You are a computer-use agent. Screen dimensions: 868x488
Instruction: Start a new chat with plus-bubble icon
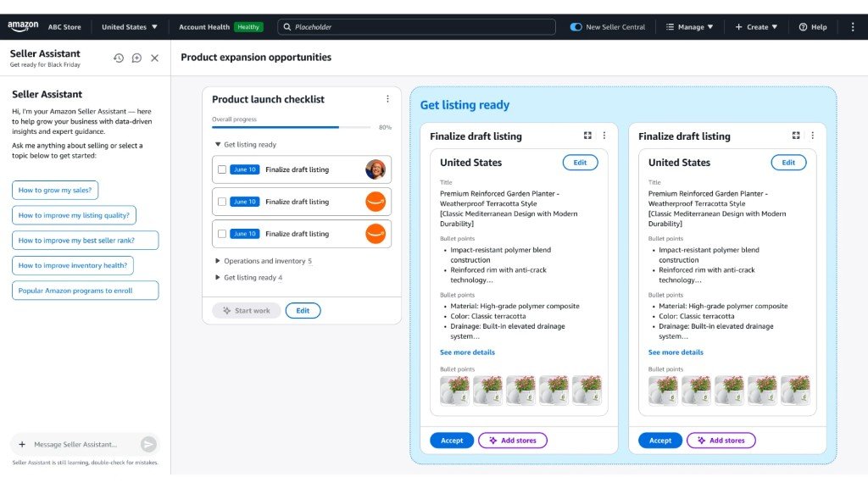(x=136, y=58)
